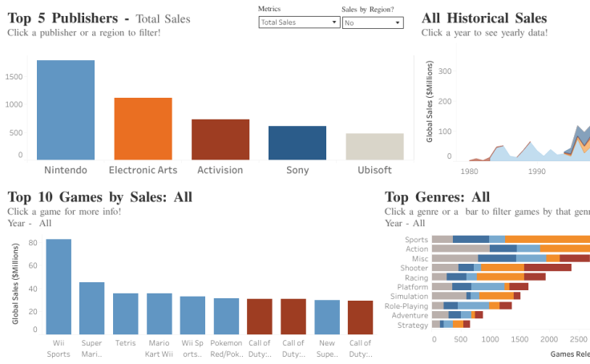Click the Ubisoft beige bar
Viewport: 590px width, 364px height.
374,147
